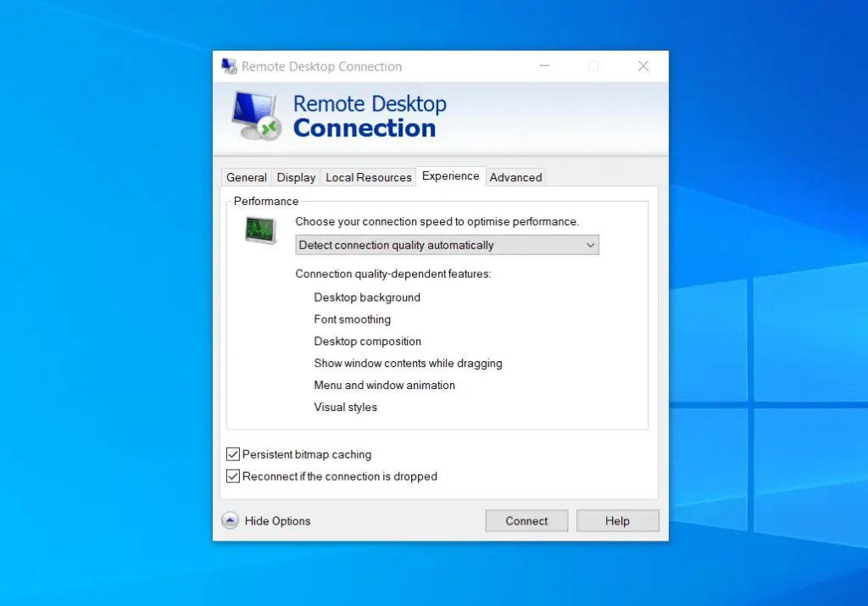Select the Local Resources tab
The image size is (868, 606).
[368, 177]
